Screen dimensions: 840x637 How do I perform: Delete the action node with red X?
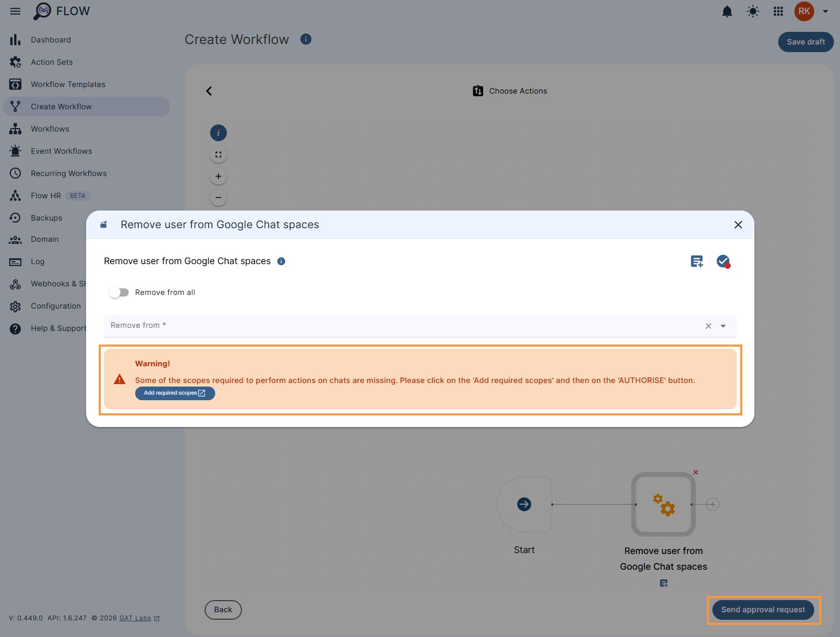point(696,473)
